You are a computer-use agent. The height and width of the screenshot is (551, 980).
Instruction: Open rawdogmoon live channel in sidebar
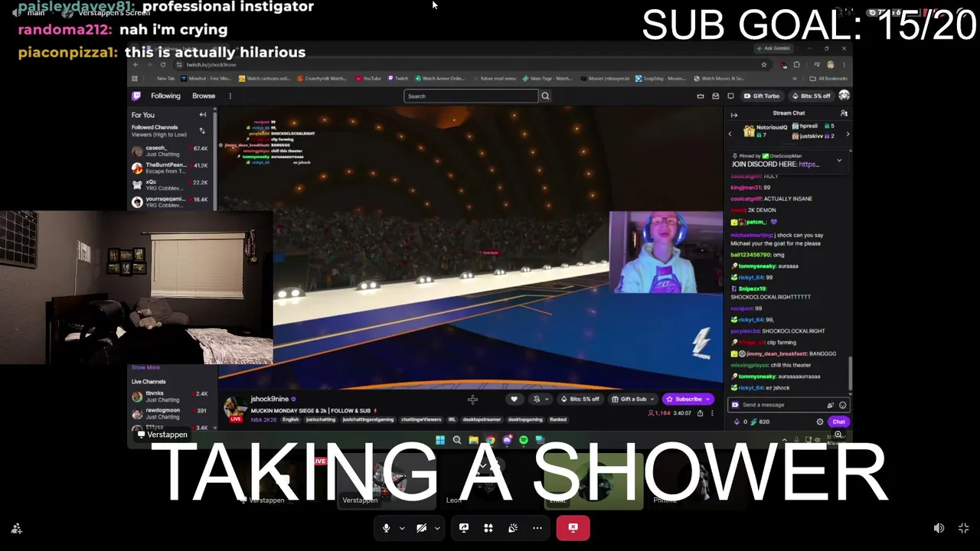(x=170, y=413)
